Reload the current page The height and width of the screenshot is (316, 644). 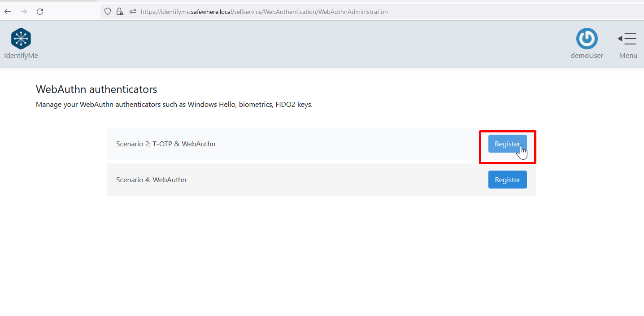click(40, 12)
